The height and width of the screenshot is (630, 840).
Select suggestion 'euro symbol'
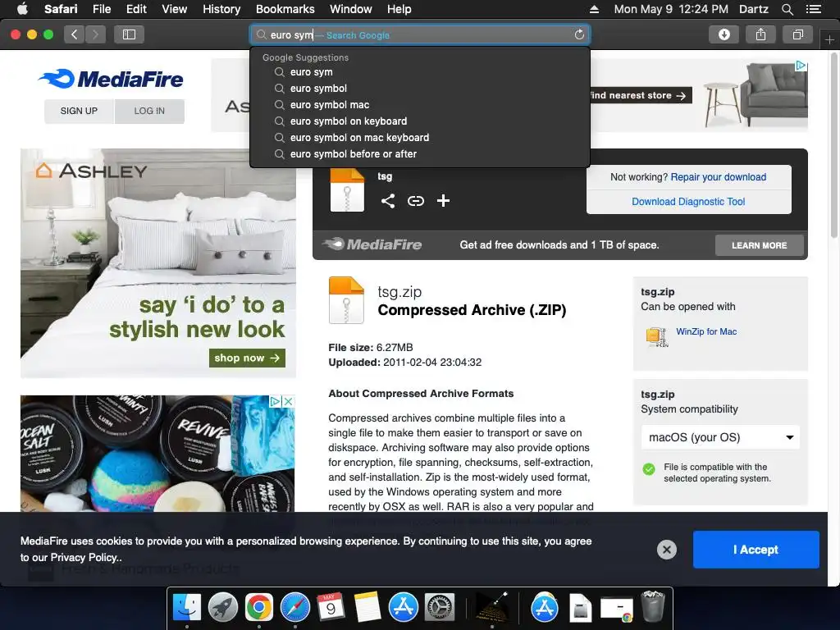click(420, 89)
